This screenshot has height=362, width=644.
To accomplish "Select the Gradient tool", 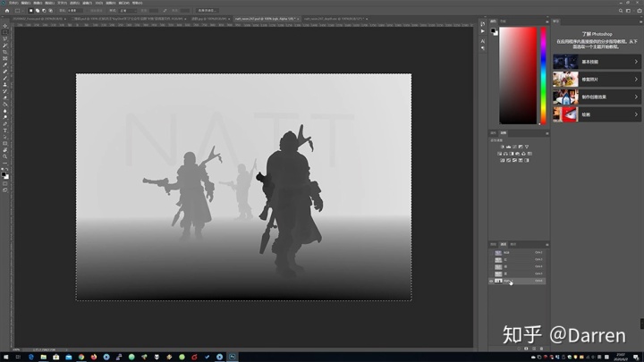I will point(5,105).
